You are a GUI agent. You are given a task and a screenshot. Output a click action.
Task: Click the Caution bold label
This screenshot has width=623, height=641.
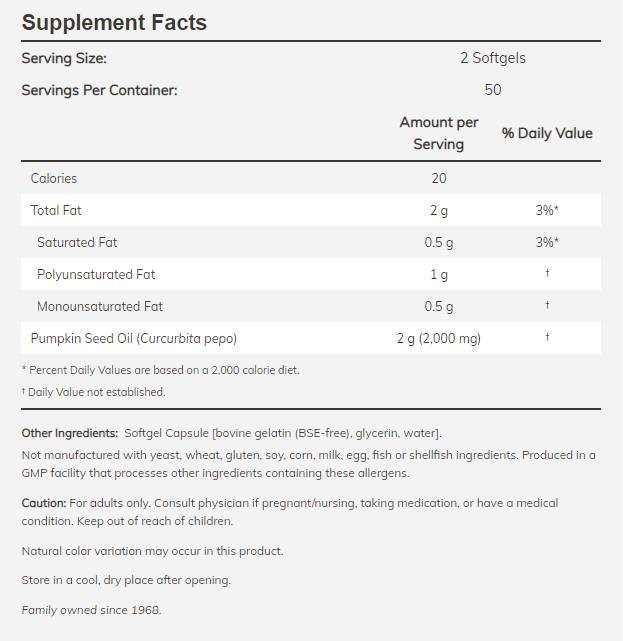[44, 503]
